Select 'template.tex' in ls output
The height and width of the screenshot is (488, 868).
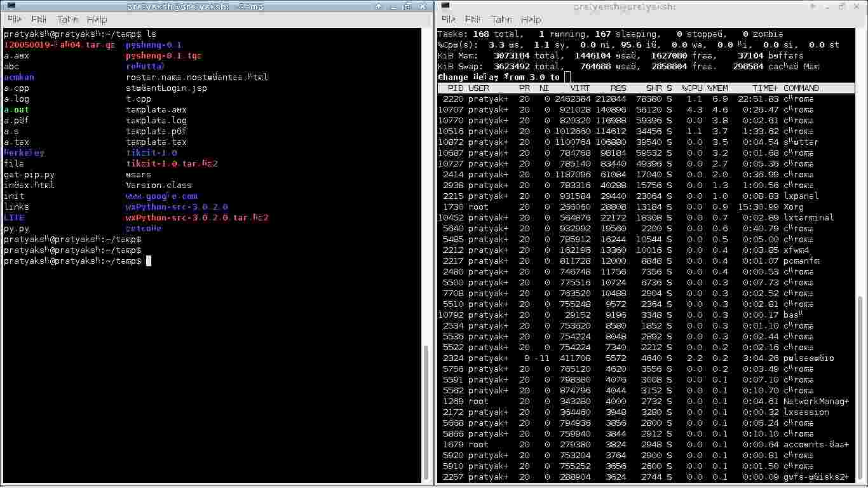[156, 142]
